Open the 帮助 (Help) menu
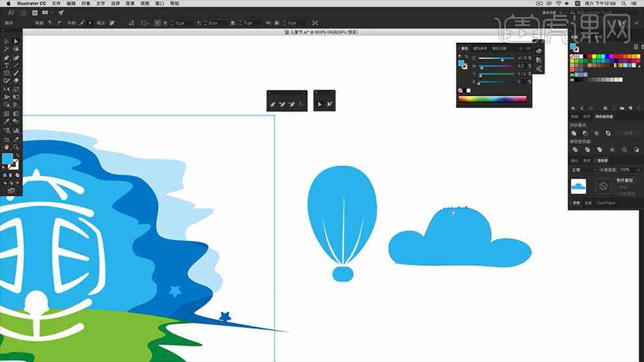The image size is (644, 362). coord(174,3)
